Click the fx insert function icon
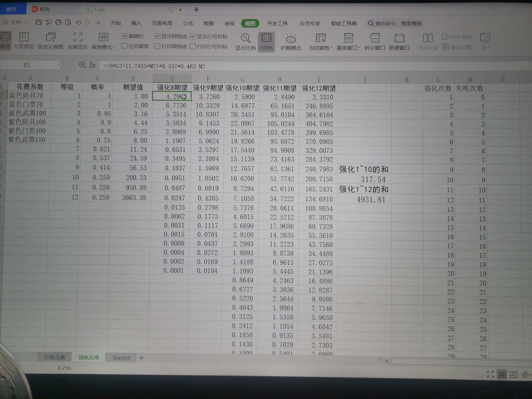Viewport: 532px width, 399px height. [93, 65]
